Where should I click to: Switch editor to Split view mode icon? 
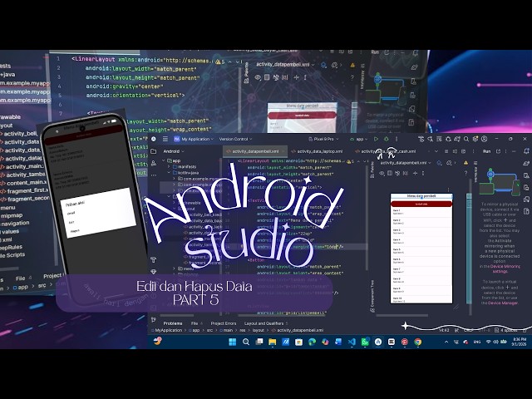tap(455, 151)
